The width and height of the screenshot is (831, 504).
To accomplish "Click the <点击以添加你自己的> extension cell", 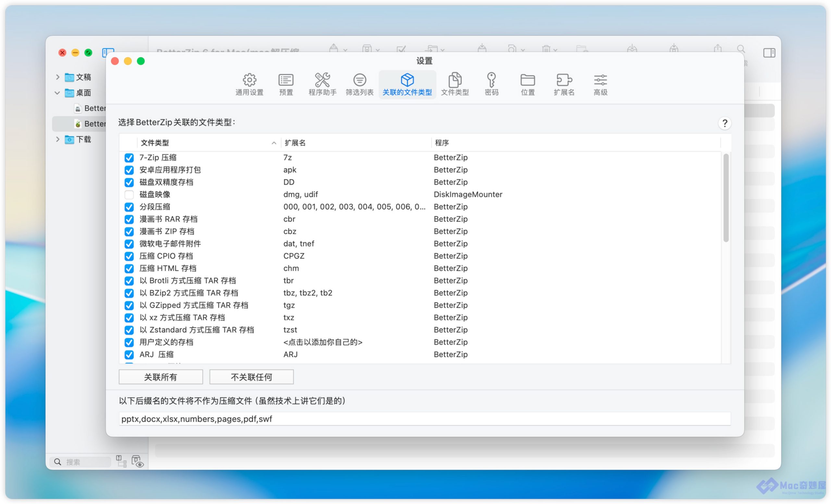I will click(x=323, y=342).
